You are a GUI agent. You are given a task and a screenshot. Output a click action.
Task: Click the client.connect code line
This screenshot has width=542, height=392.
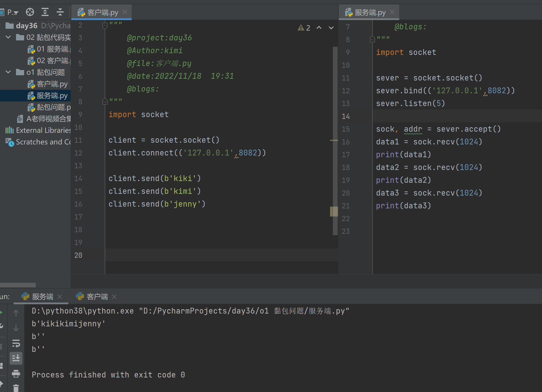tap(187, 153)
